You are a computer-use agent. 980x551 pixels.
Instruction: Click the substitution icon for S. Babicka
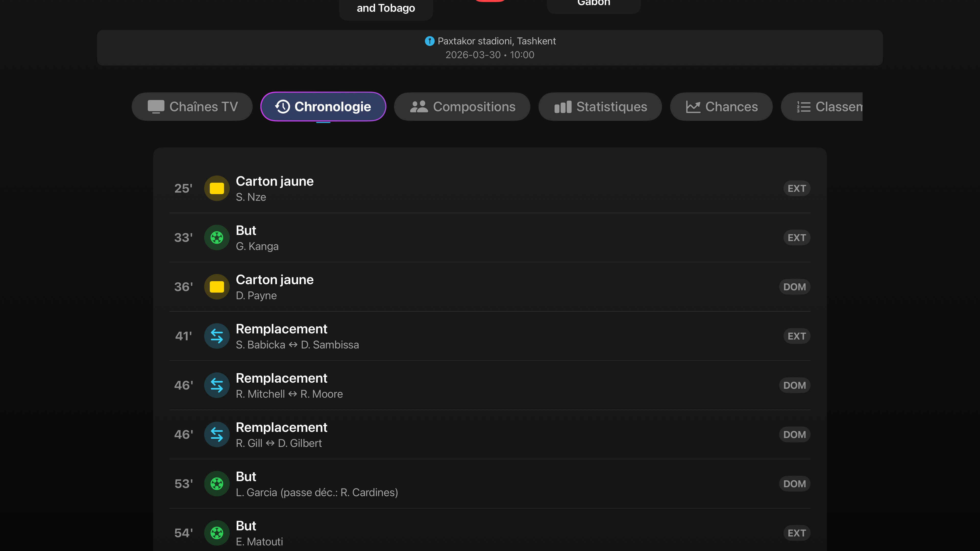pyautogui.click(x=216, y=336)
